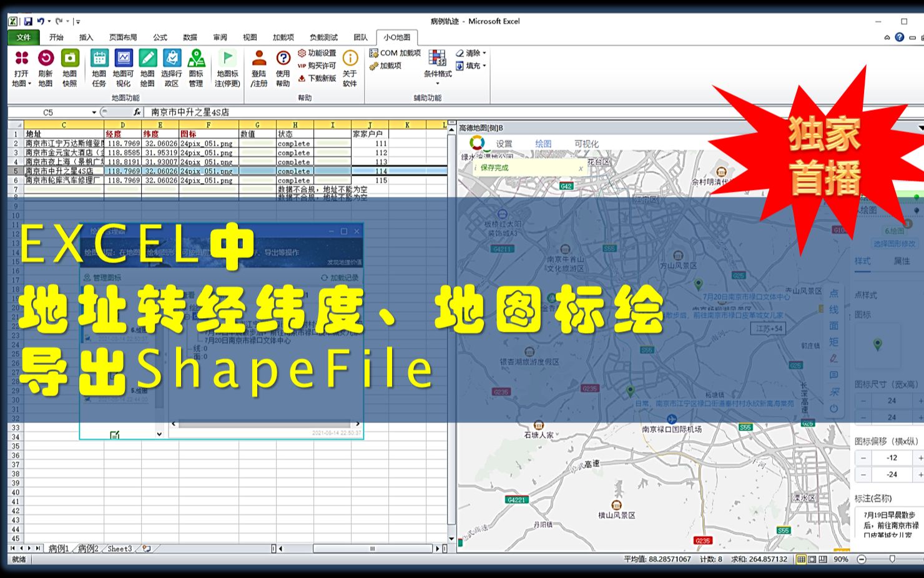Select the 病例2 sheet tab
The height and width of the screenshot is (578, 924).
[88, 549]
